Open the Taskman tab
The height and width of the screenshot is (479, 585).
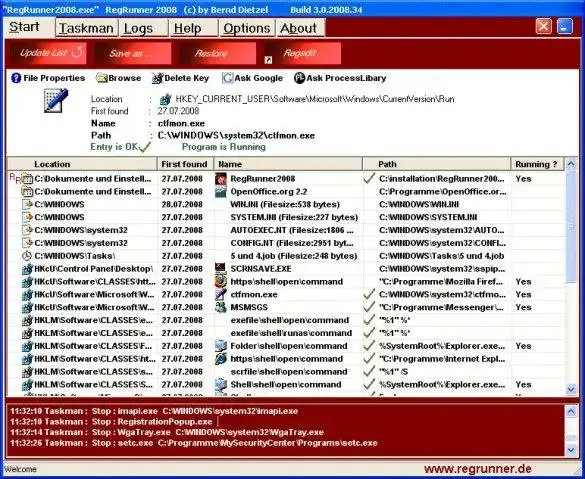87,28
